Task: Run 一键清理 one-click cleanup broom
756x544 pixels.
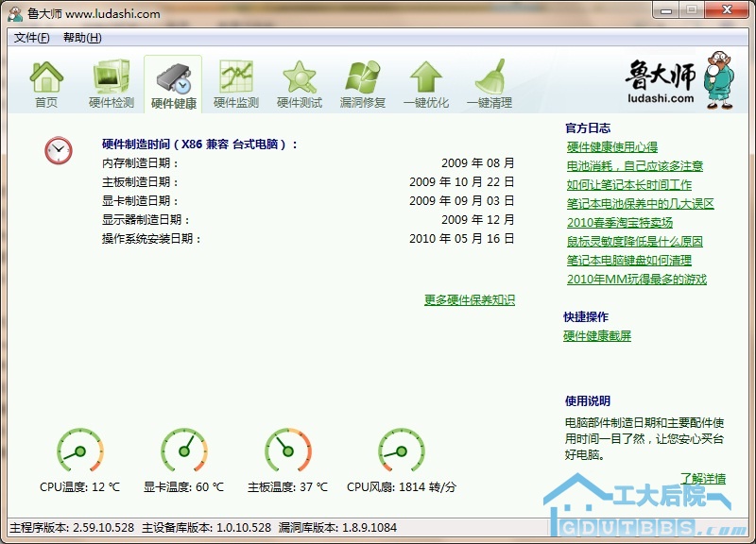Action: 490,83
